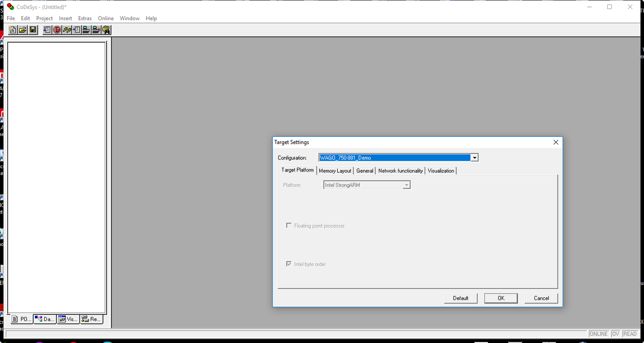
Task: Click the READ status bar indicator
Action: tap(630, 334)
